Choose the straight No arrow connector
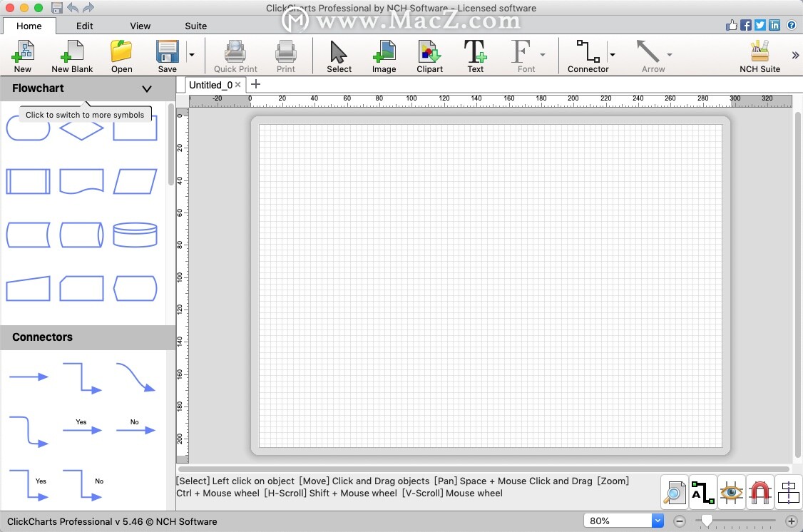This screenshot has width=803, height=532. coord(135,427)
